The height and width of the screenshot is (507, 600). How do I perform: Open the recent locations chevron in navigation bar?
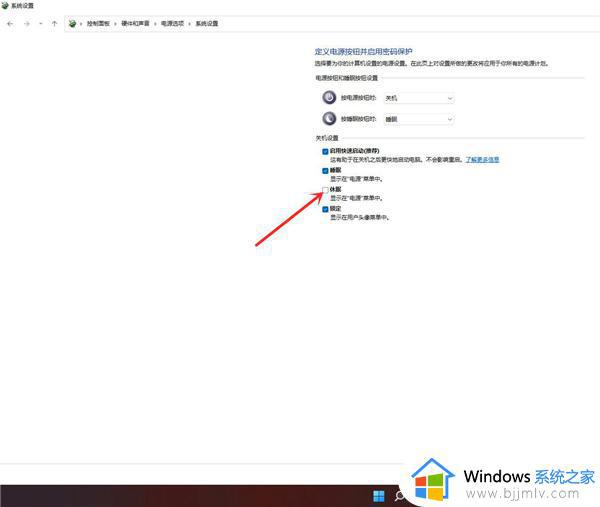click(x=39, y=22)
